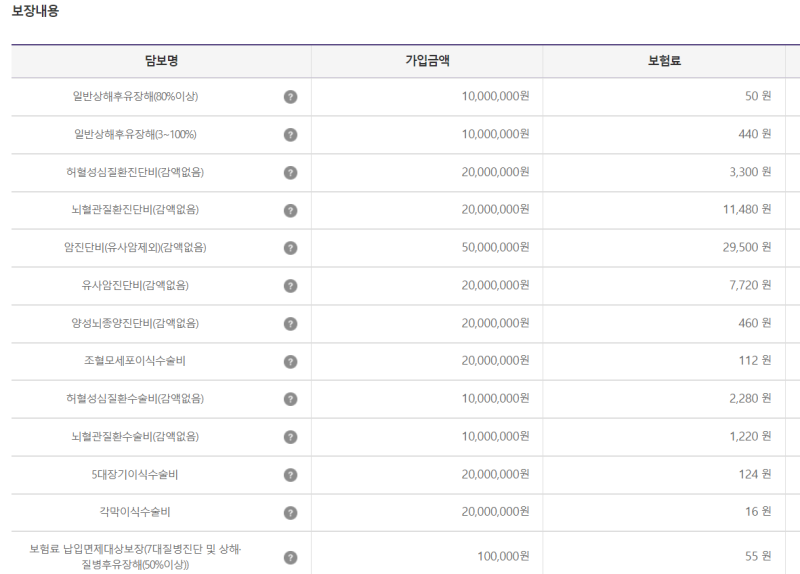Show help for 암진단비(유사암제외)
Image resolution: width=800 pixels, height=574 pixels.
coord(290,248)
